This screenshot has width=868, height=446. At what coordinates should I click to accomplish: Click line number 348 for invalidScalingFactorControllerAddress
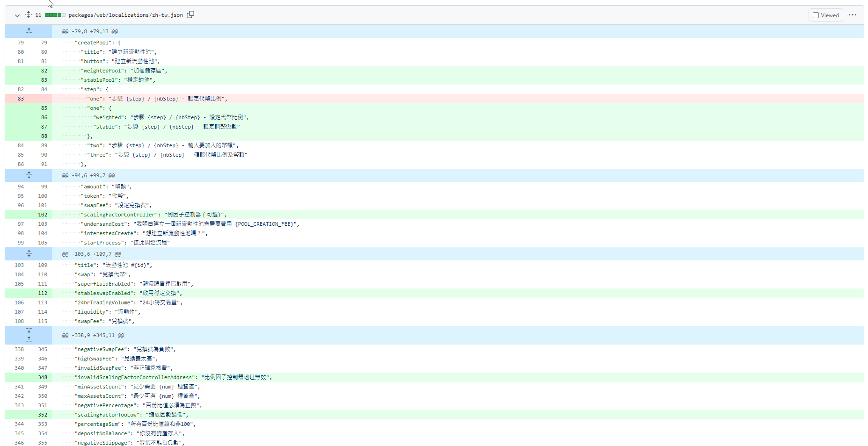coord(43,377)
